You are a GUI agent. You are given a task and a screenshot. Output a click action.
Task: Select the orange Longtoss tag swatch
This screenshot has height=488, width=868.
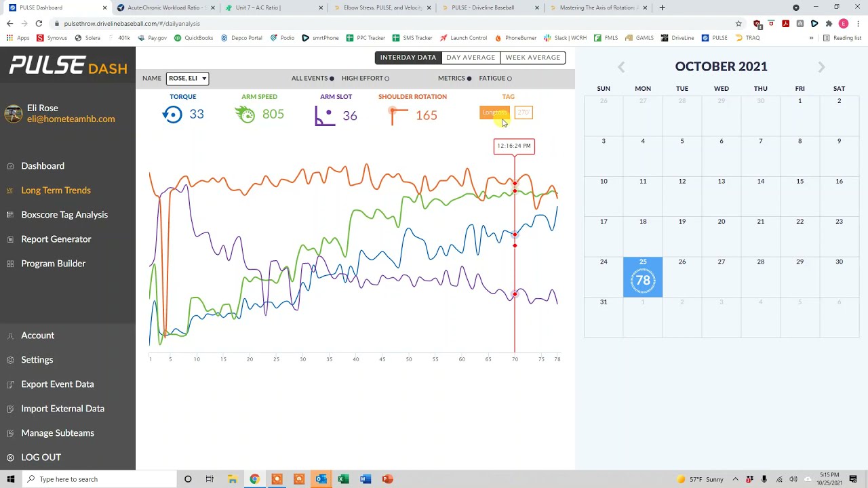(x=494, y=113)
